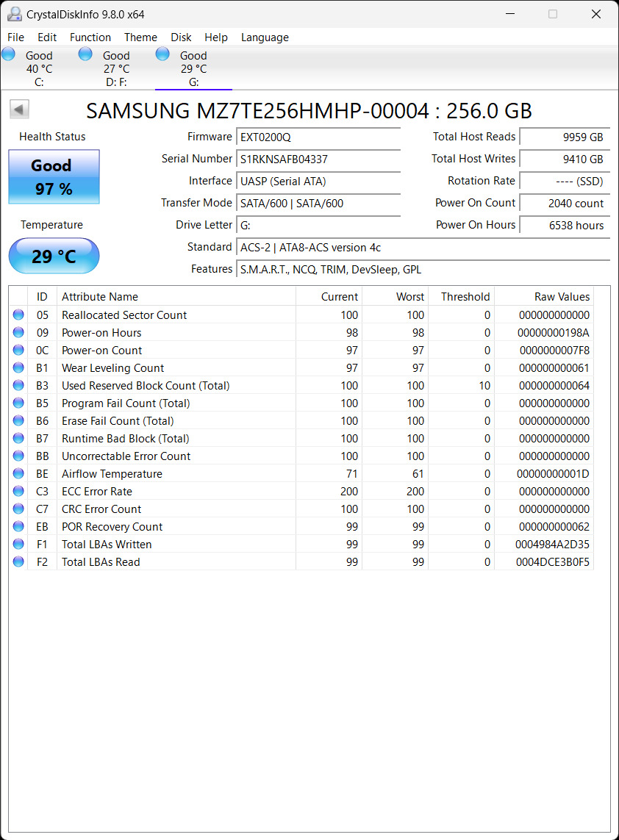Viewport: 619px width, 840px height.
Task: Click status orb for Total LBAs Read
Action: pos(19,561)
